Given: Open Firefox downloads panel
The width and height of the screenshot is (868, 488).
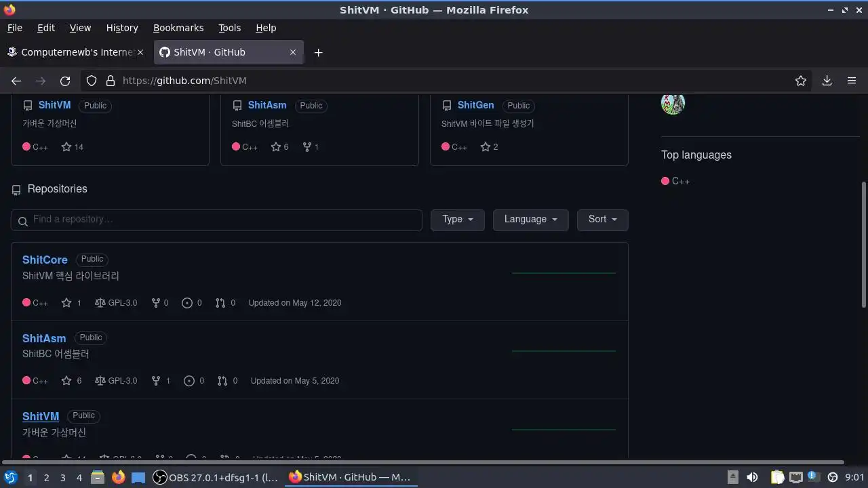Looking at the screenshot, I should tap(827, 81).
